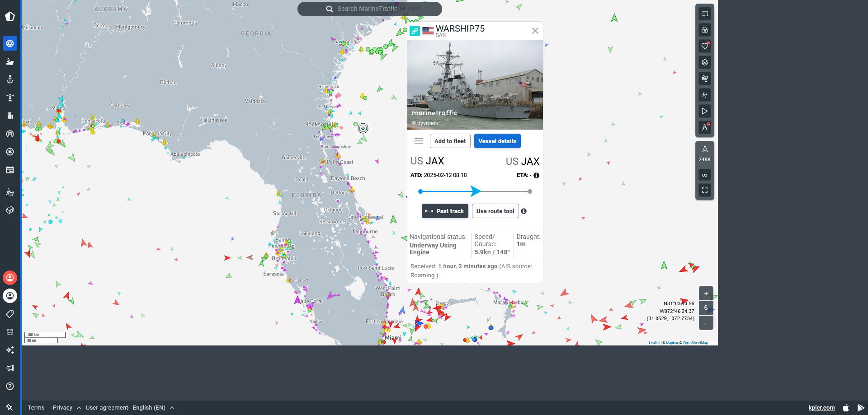This screenshot has width=868, height=415.
Task: Click the lighthouse icon in left sidebar
Action: [10, 98]
